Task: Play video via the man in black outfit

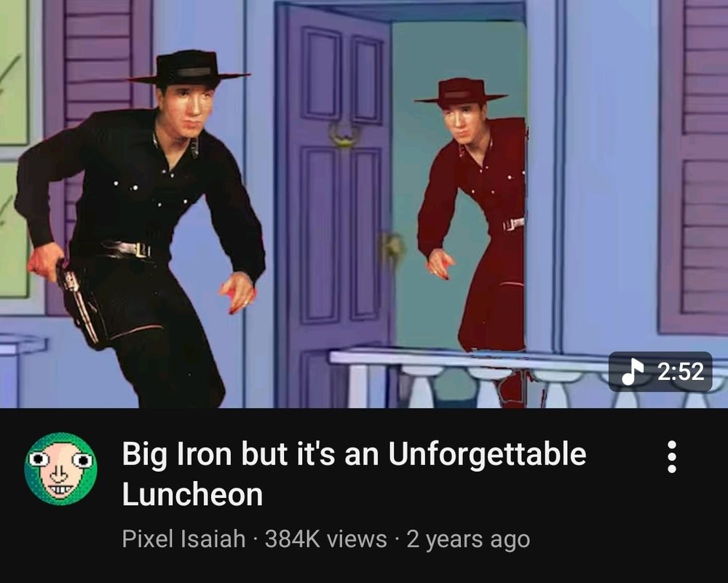Action: (139, 227)
